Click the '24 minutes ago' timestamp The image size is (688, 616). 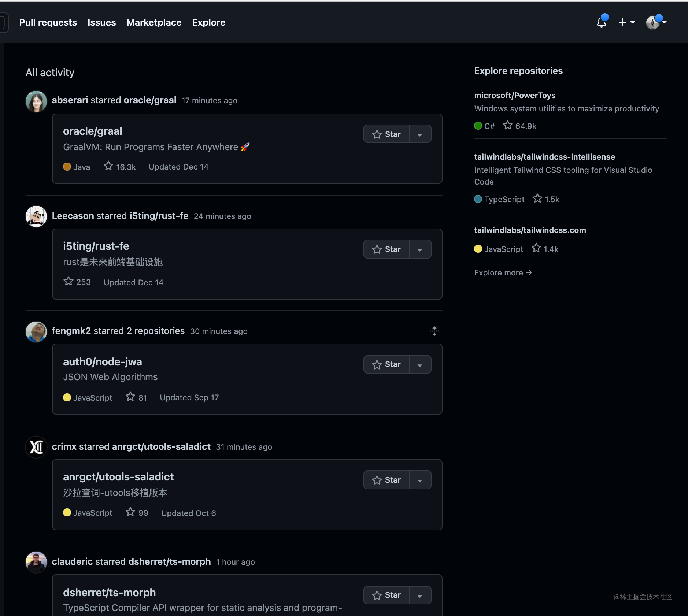pos(222,216)
